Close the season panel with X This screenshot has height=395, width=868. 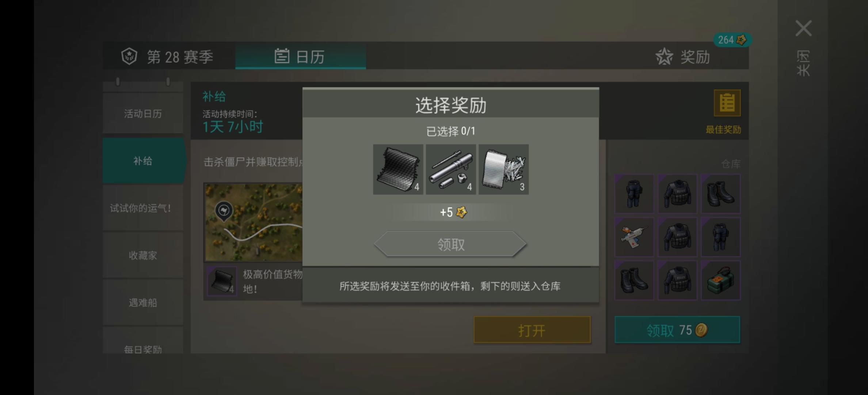pos(803,28)
